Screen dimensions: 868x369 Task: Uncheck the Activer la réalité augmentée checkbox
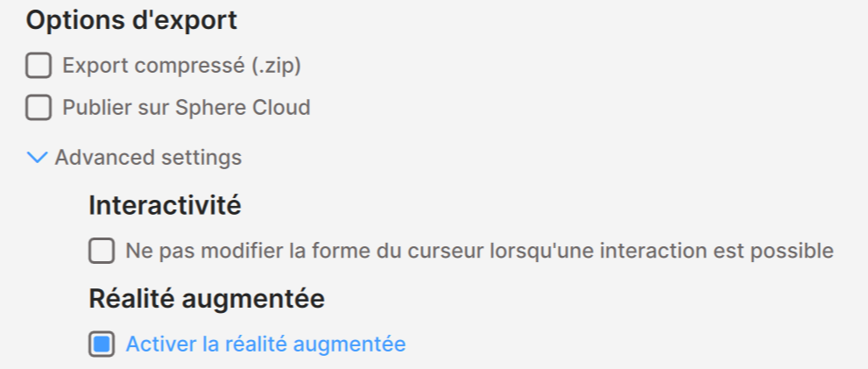pyautogui.click(x=102, y=344)
